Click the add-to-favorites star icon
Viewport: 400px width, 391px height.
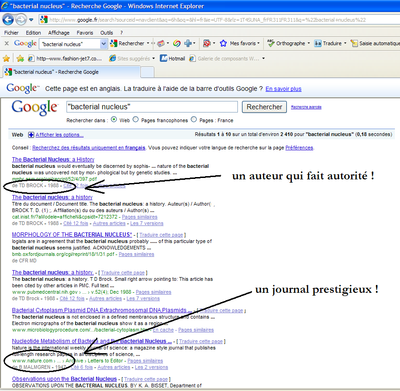point(20,59)
